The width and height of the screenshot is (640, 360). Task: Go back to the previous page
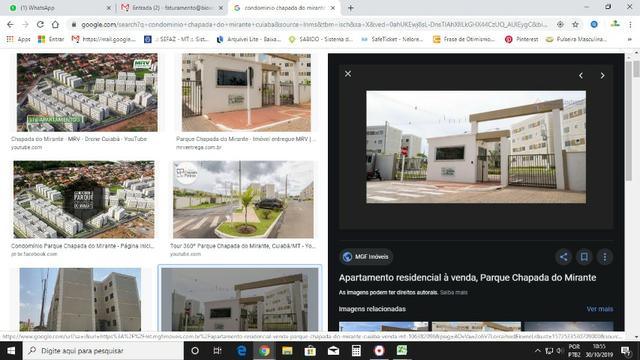10,24
